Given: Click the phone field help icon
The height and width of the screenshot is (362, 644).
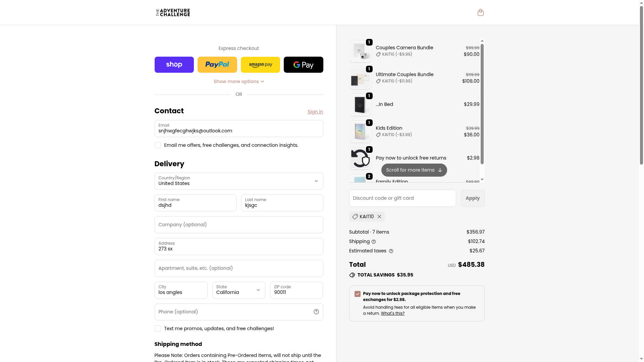Looking at the screenshot, I should click(x=316, y=312).
